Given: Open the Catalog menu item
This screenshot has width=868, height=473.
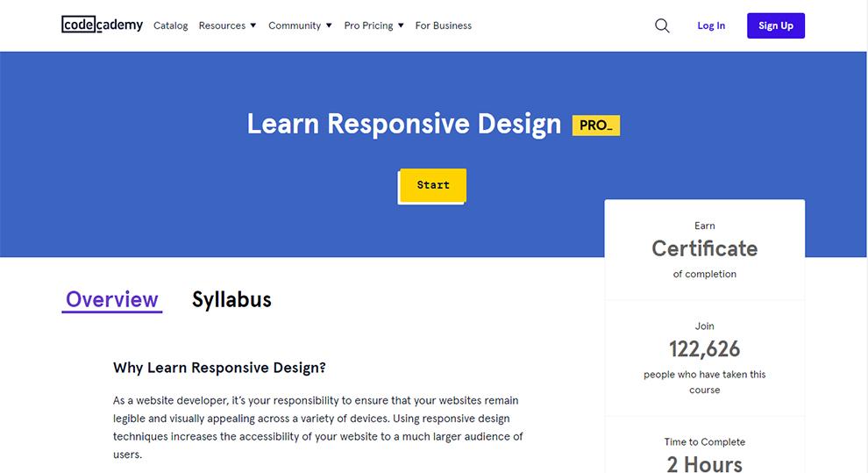Looking at the screenshot, I should (170, 25).
